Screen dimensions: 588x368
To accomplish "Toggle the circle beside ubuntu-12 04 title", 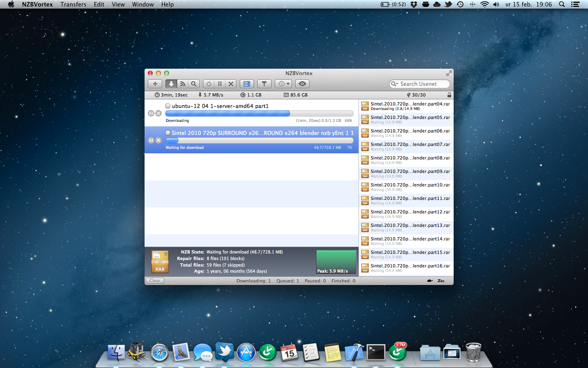I will point(168,106).
